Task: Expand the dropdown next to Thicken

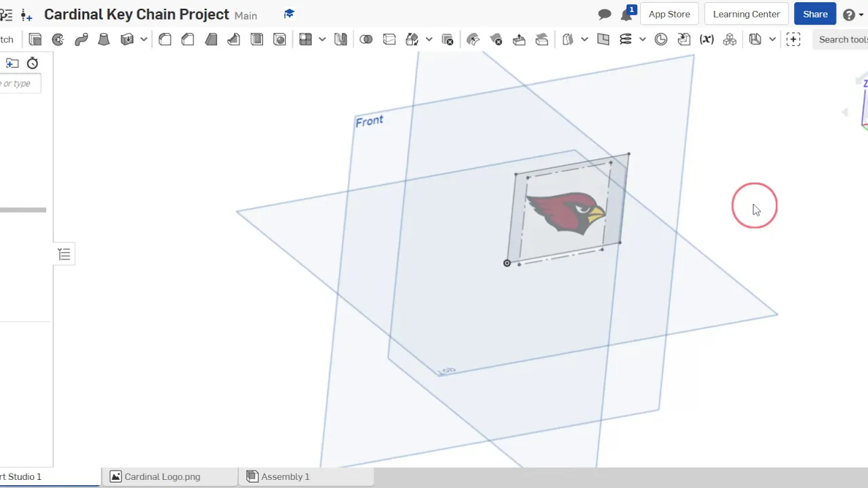Action: [144, 39]
